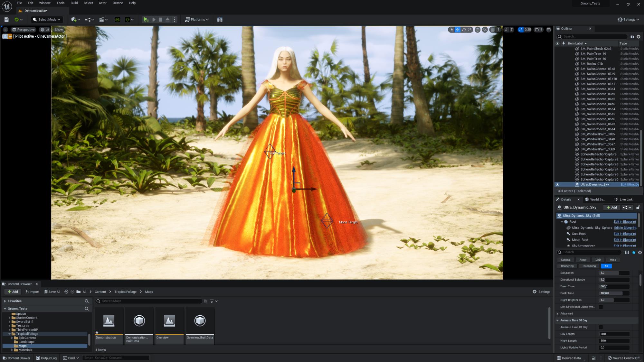Click the Skip/Advance frame toolbar button
The height and width of the screenshot is (362, 644).
(x=154, y=20)
